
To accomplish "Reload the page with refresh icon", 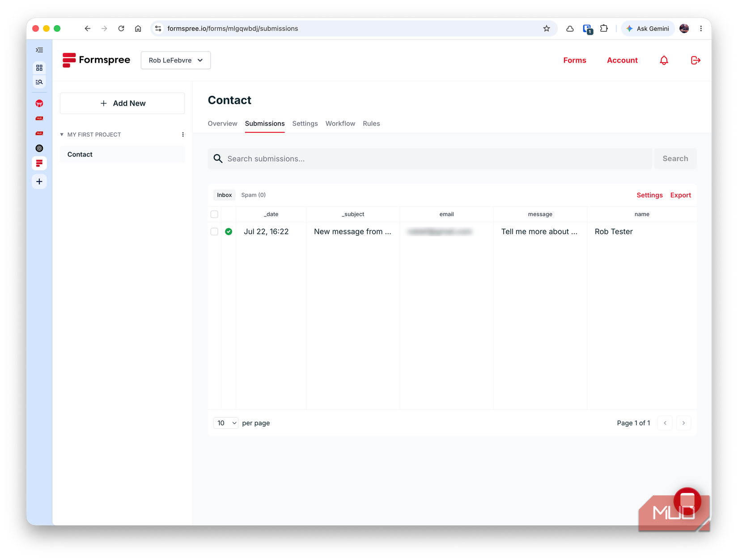I will 121,29.
